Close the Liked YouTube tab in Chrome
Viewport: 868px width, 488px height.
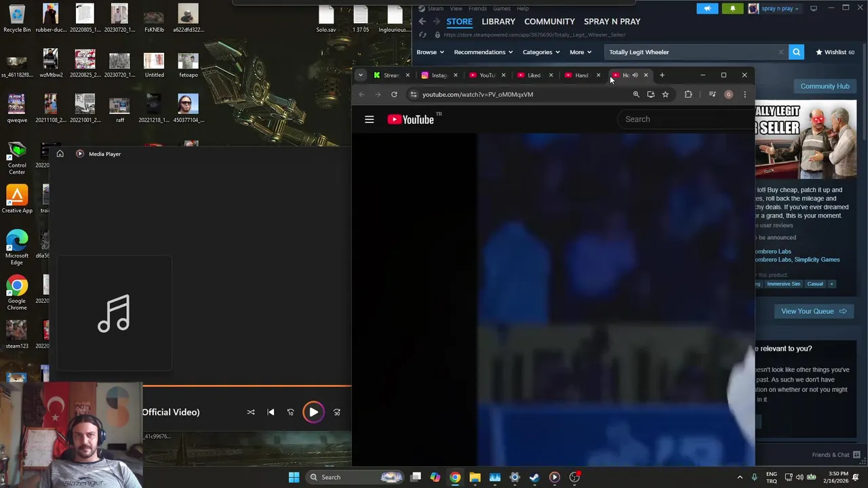pyautogui.click(x=551, y=75)
